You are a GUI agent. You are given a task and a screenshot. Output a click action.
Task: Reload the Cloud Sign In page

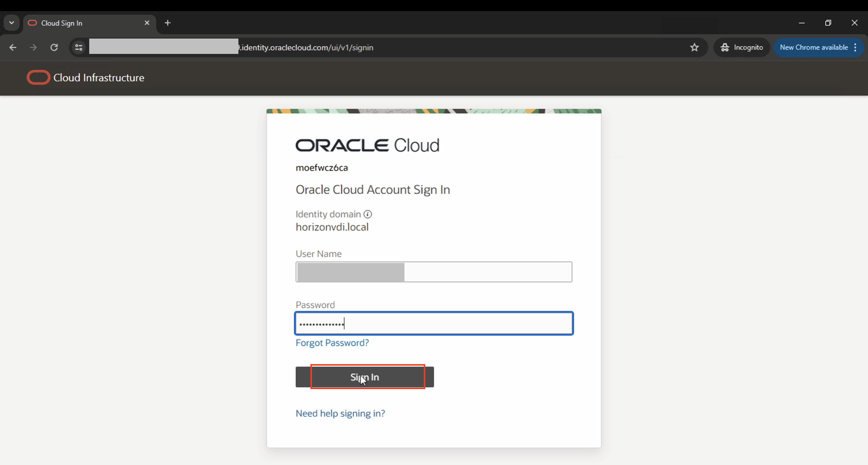(x=54, y=48)
